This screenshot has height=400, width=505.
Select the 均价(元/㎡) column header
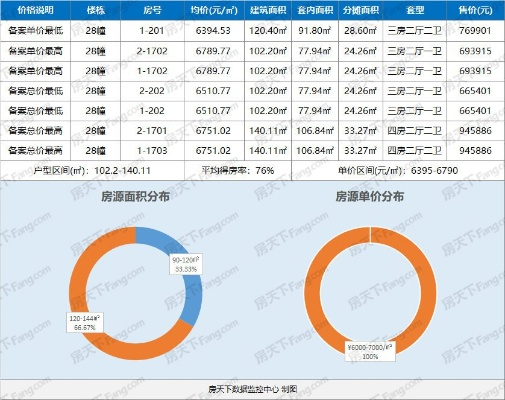click(x=214, y=10)
